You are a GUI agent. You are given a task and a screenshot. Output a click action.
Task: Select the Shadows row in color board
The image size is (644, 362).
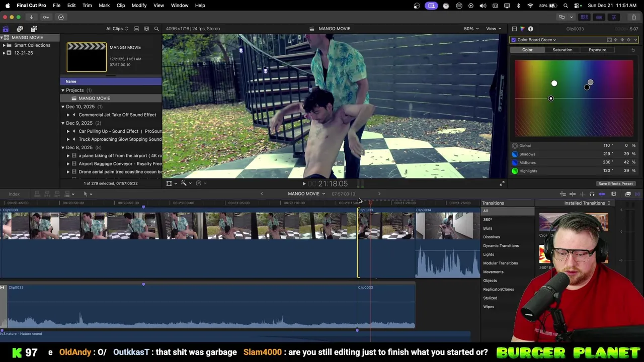(574, 154)
